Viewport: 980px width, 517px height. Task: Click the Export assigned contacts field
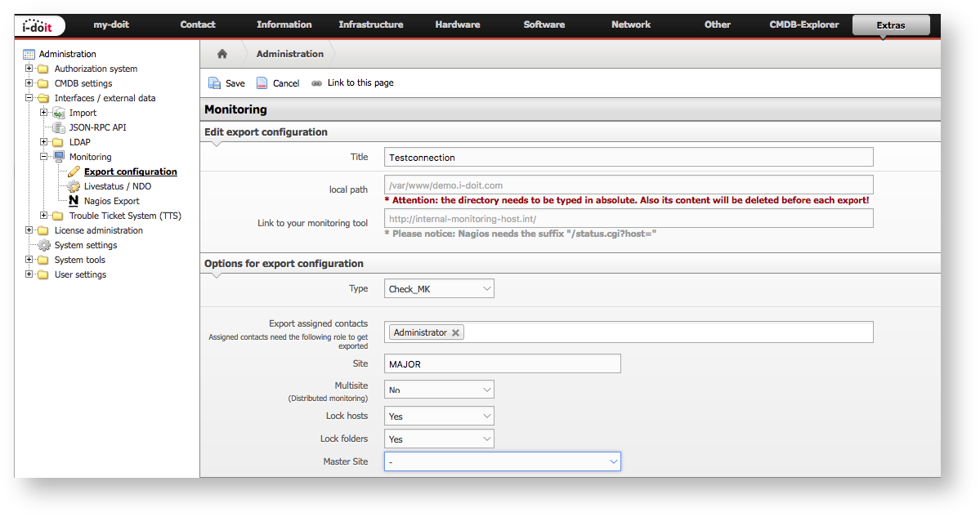(629, 332)
